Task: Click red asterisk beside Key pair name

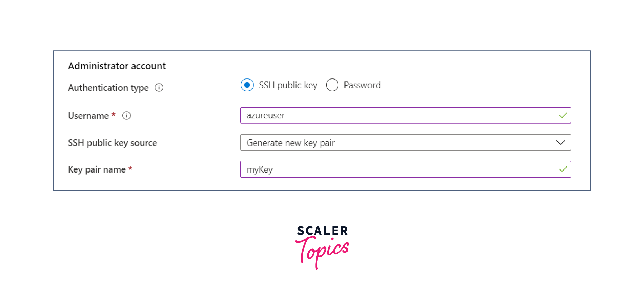Action: click(x=130, y=168)
